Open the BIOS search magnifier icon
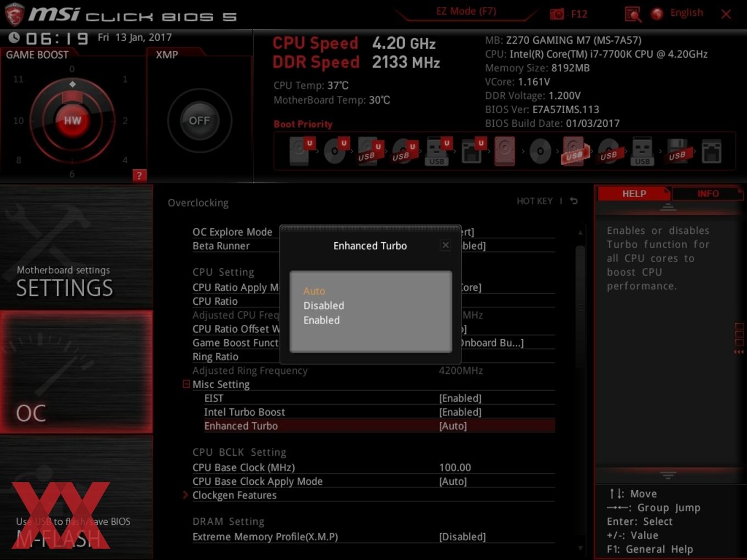Screen dimensions: 747x560 click(x=633, y=14)
